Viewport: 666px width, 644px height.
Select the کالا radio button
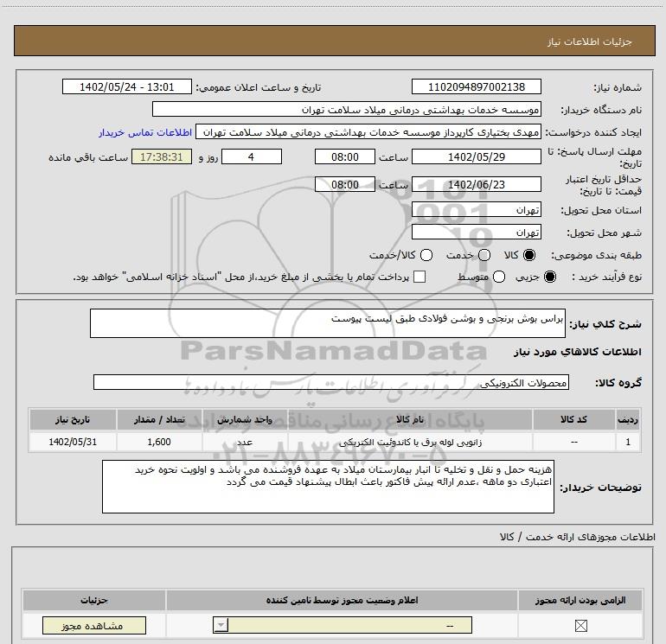(529, 255)
